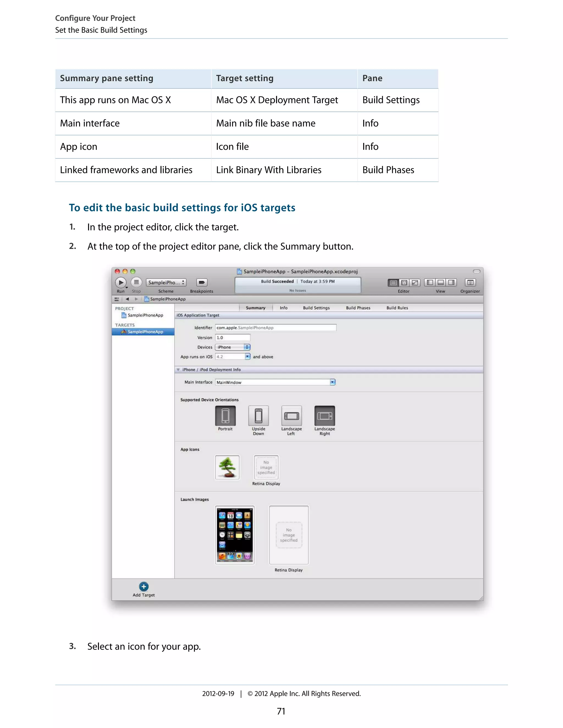Click the Run button in Xcode toolbar

pos(120,283)
